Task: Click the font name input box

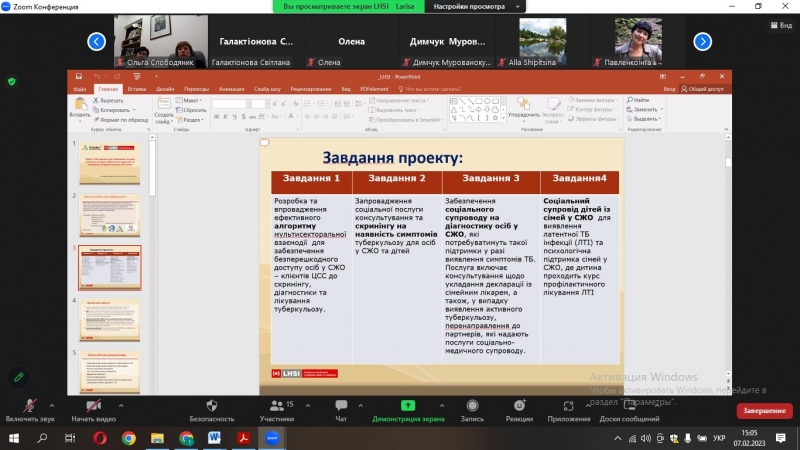Action: point(231,104)
